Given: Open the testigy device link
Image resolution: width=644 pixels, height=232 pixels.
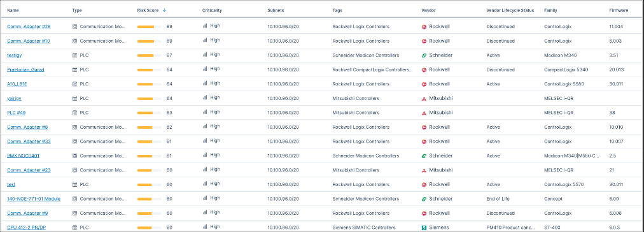Looking at the screenshot, I should pos(15,55).
